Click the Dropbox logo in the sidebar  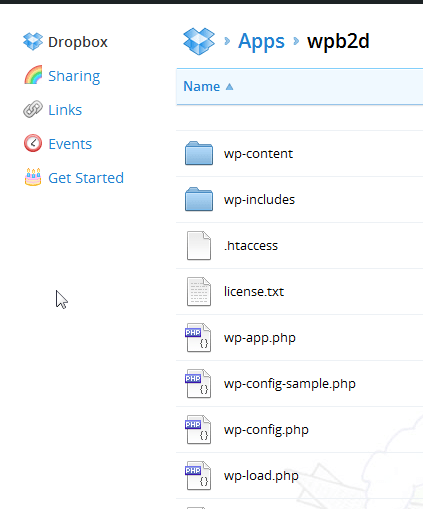click(33, 42)
